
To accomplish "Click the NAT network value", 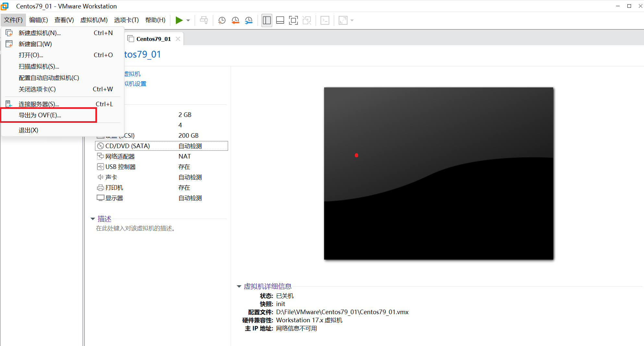I will (x=185, y=156).
